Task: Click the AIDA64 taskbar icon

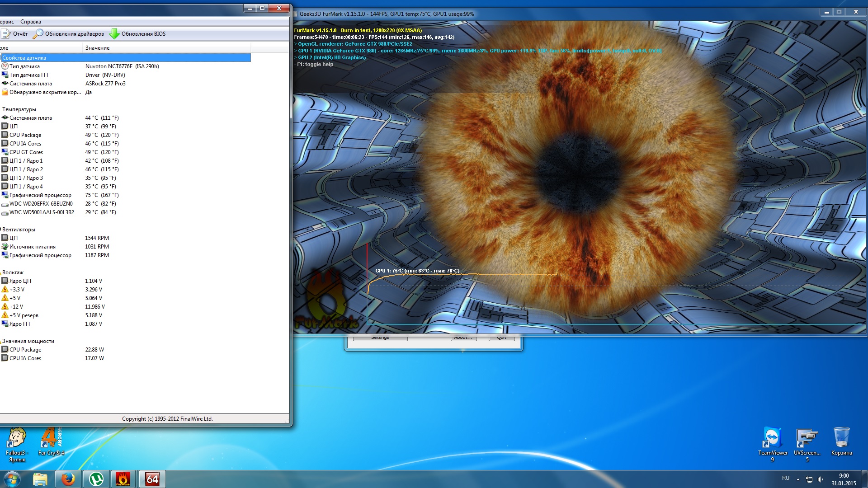Action: [x=152, y=479]
